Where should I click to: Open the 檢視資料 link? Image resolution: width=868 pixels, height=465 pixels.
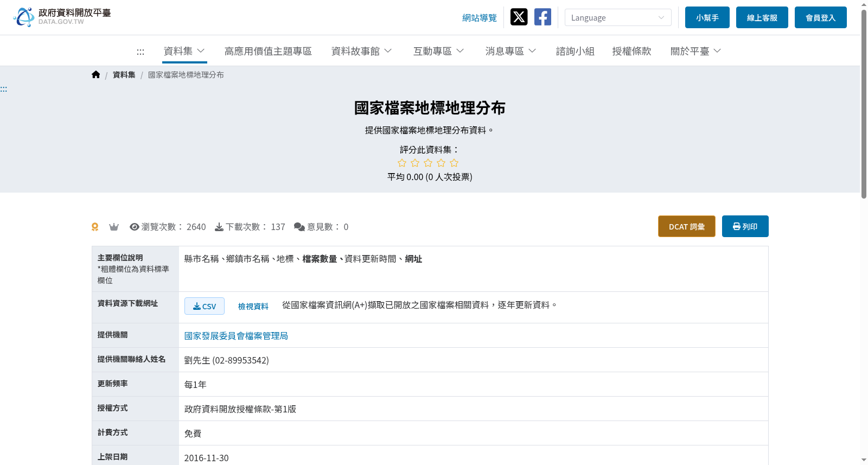pos(253,307)
